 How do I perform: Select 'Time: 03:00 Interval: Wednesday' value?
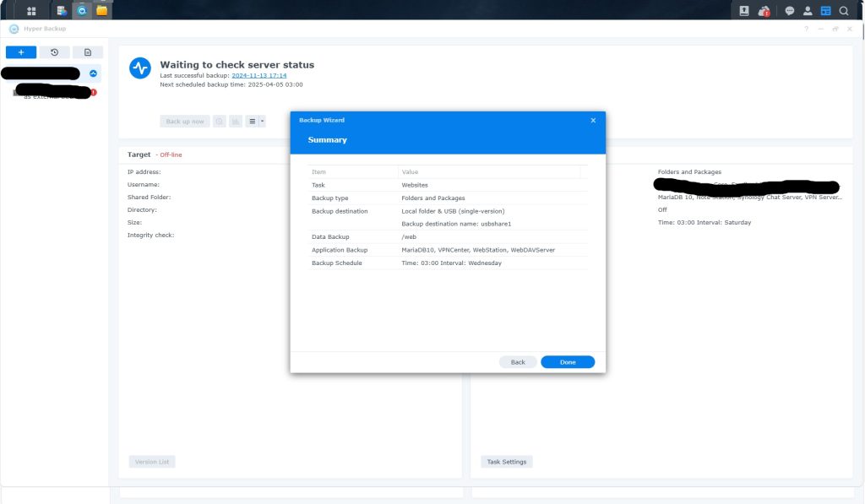(451, 263)
